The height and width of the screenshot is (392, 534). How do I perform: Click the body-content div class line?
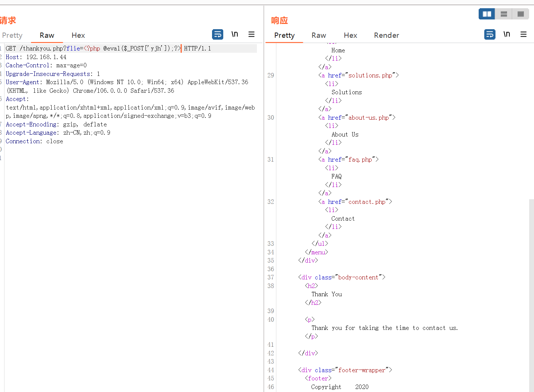pyautogui.click(x=342, y=277)
